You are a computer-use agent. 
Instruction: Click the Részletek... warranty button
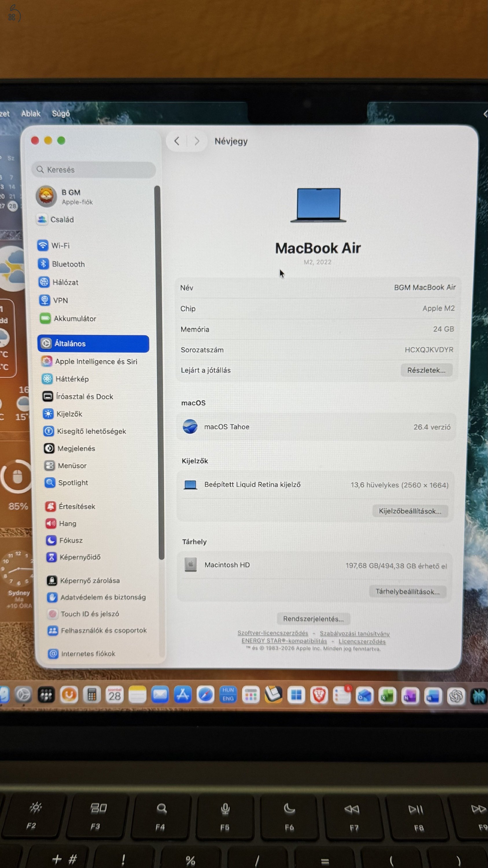(x=426, y=370)
